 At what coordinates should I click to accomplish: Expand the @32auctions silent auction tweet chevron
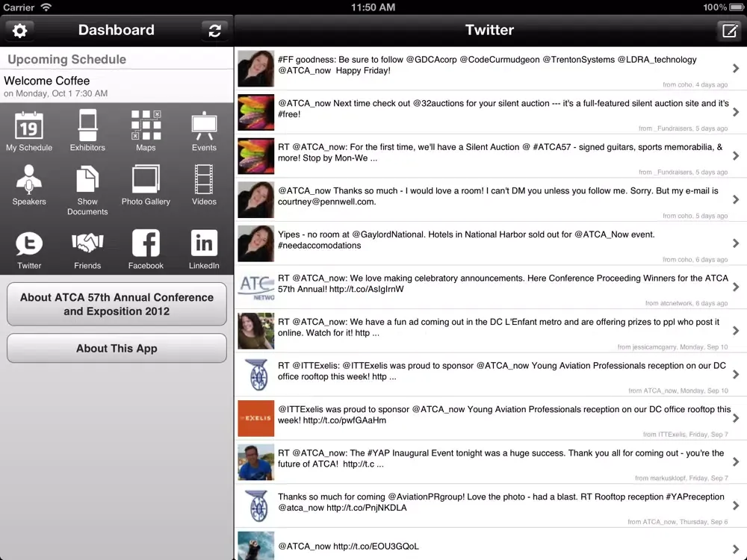click(736, 113)
